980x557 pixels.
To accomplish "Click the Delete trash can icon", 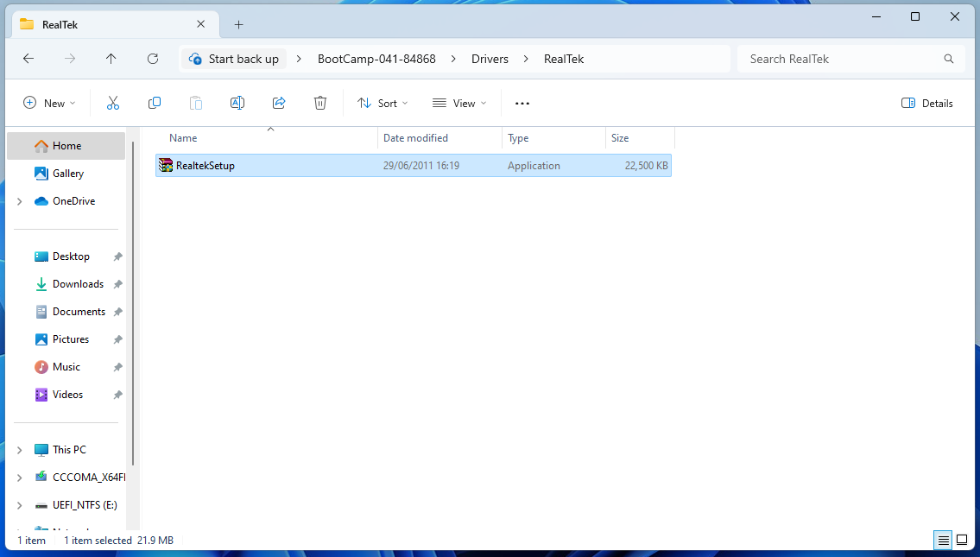I will [x=320, y=103].
